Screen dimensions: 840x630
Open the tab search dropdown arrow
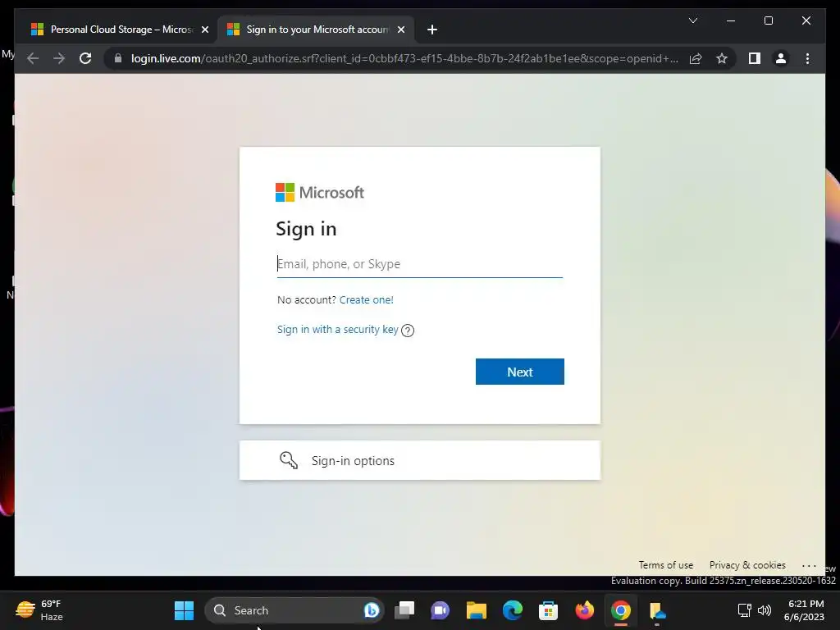[692, 21]
